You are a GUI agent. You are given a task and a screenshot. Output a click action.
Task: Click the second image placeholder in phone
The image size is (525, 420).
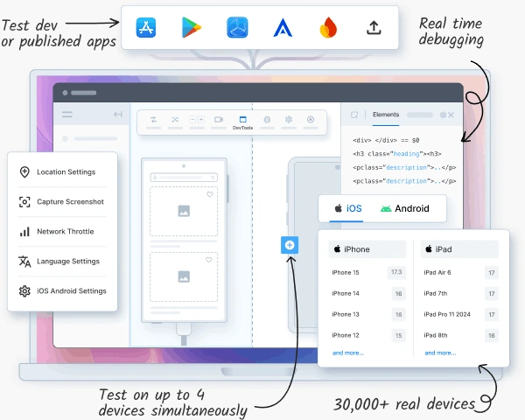click(184, 276)
